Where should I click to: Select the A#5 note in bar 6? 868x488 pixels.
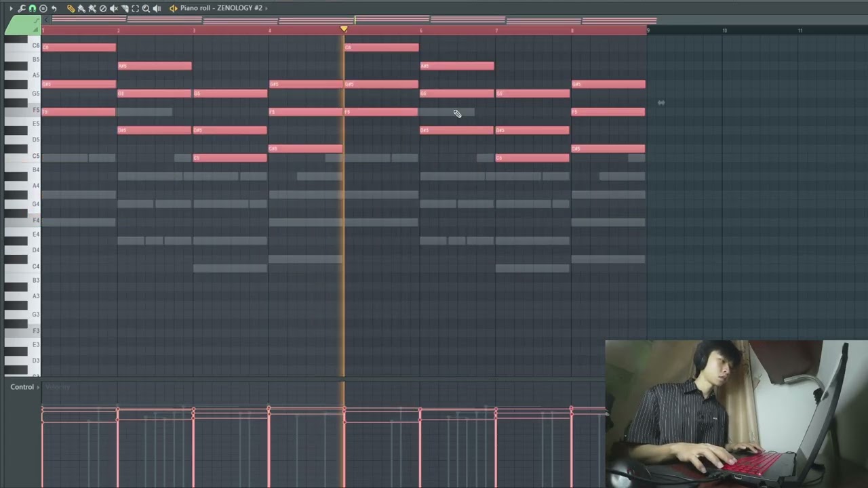tap(457, 66)
